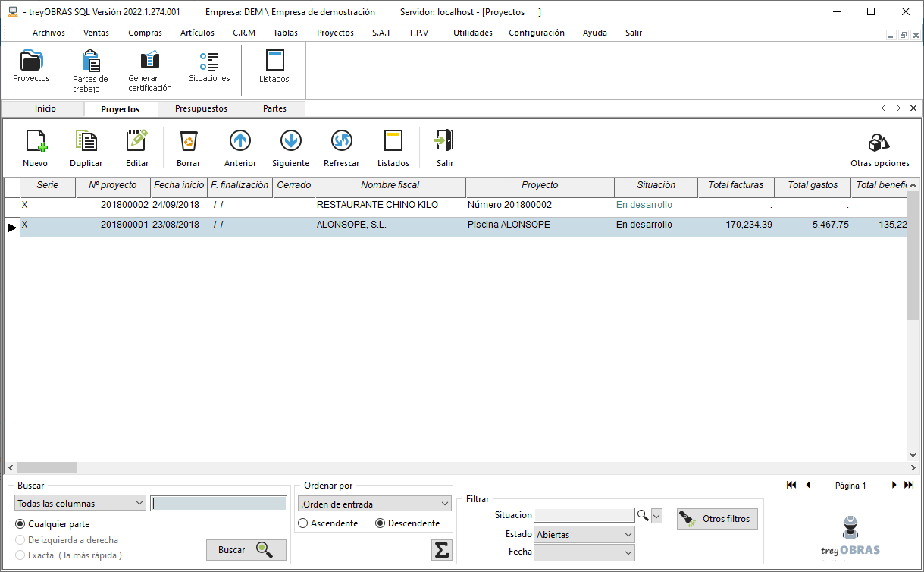Open Otras opciones on the toolbar

click(879, 149)
